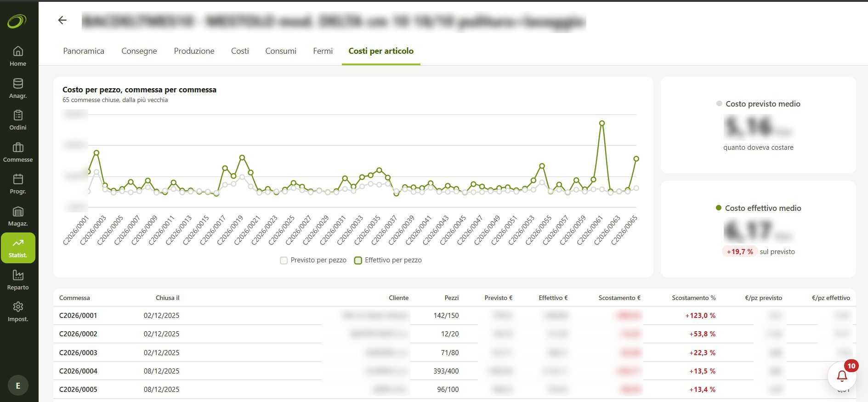This screenshot has width=868, height=402.
Task: Click the Scostamento % column header
Action: coord(694,298)
